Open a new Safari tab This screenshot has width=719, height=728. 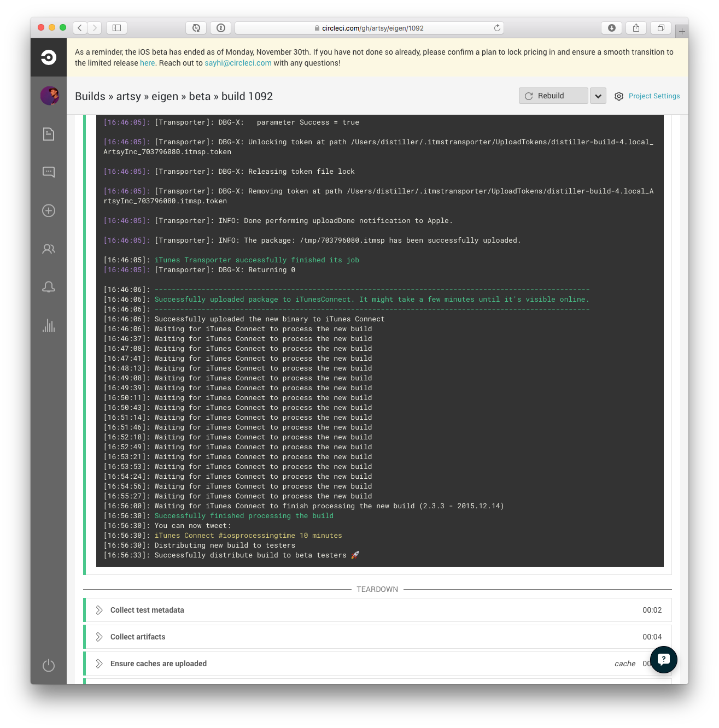(x=682, y=31)
